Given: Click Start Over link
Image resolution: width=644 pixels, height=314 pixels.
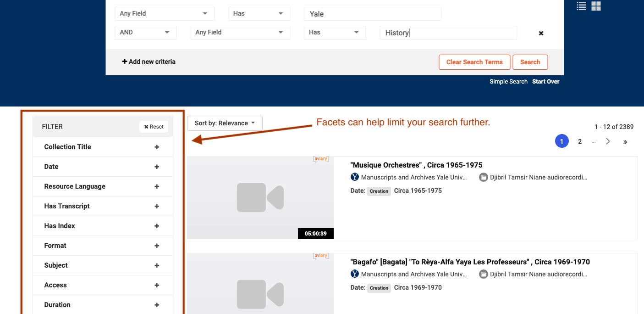Looking at the screenshot, I should [x=545, y=82].
